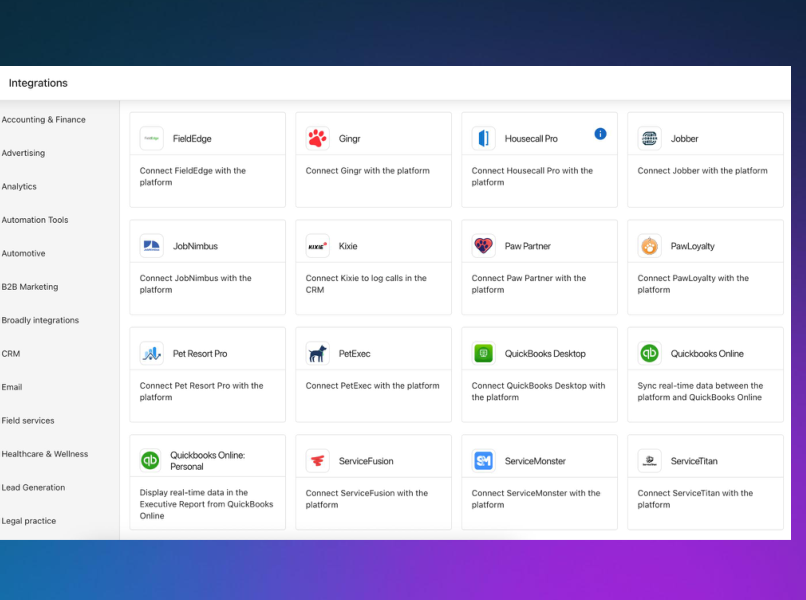Viewport: 806px width, 600px height.
Task: Select the Automotive category
Action: [x=24, y=253]
